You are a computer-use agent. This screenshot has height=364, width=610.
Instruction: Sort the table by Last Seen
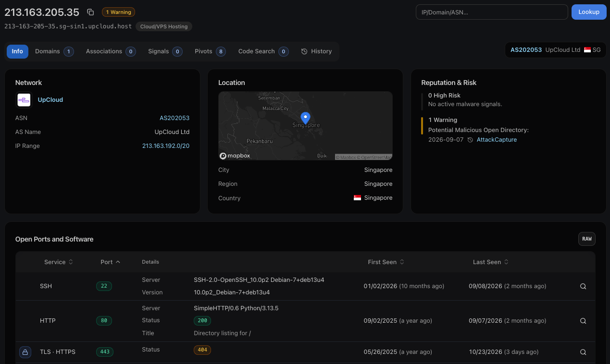tap(491, 262)
